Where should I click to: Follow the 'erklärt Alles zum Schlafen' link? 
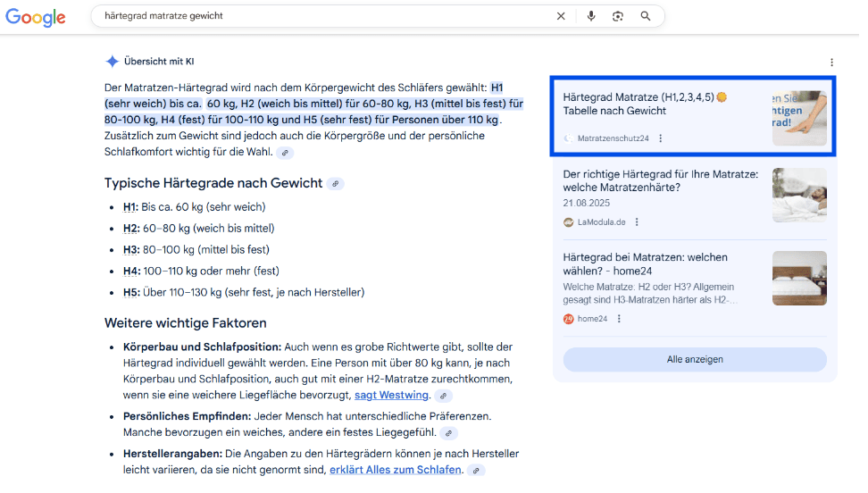(395, 470)
